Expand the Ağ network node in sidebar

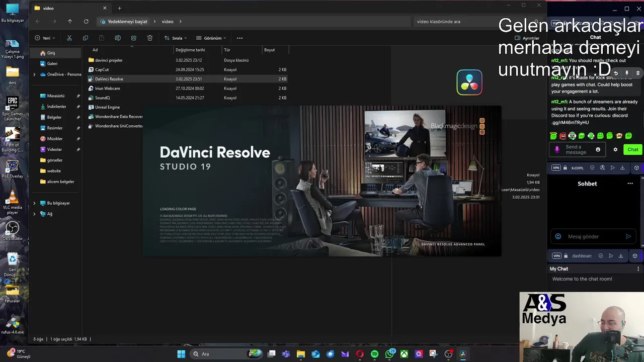click(x=34, y=214)
